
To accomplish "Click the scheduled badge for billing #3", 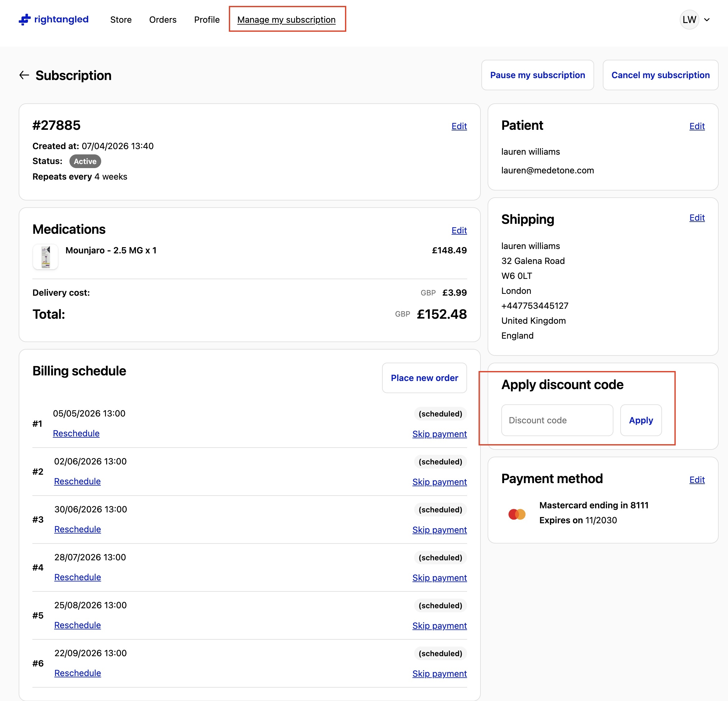I will point(440,510).
